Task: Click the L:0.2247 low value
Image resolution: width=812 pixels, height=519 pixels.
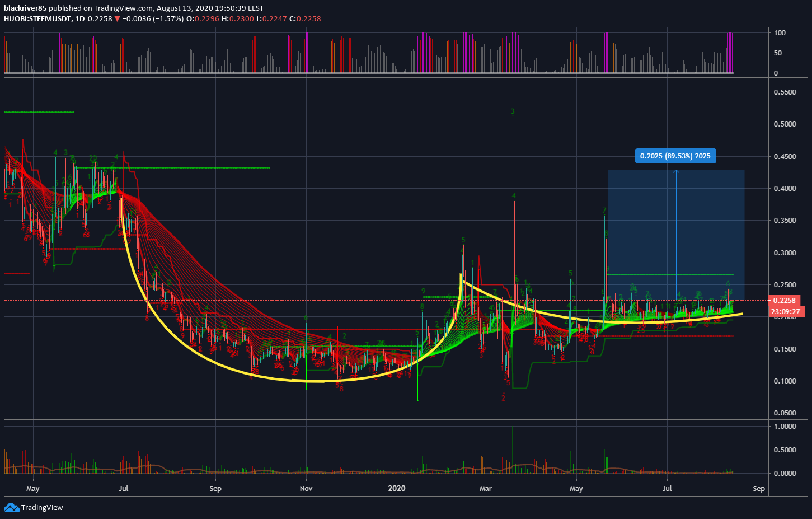Action: [x=271, y=18]
